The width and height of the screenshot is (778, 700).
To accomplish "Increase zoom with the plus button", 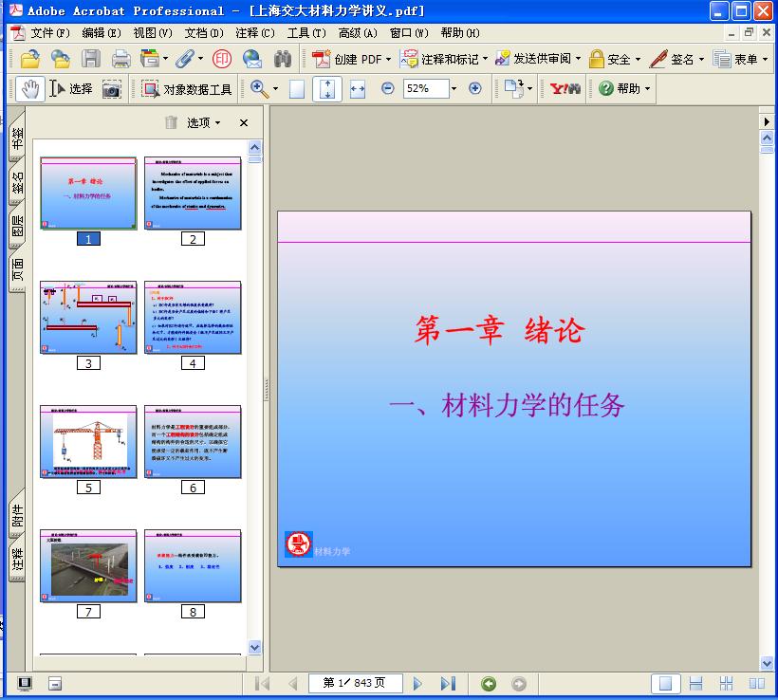I will pyautogui.click(x=474, y=88).
